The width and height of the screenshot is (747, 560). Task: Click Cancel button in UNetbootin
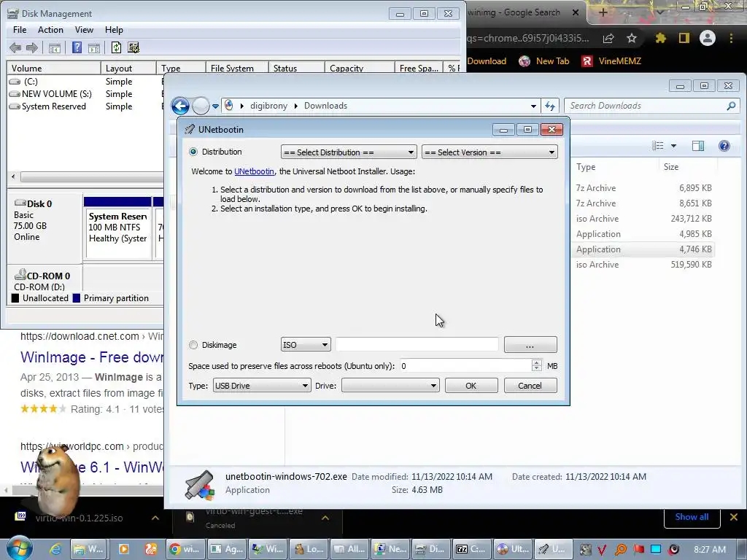click(530, 386)
